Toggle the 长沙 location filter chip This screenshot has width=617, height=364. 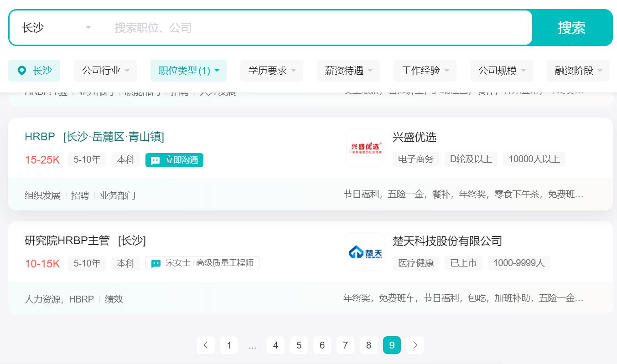(x=34, y=71)
